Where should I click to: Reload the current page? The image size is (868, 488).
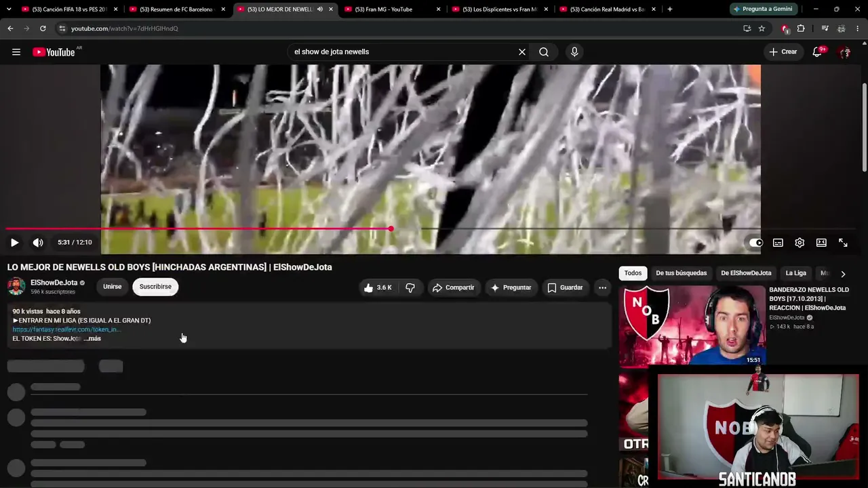(43, 28)
